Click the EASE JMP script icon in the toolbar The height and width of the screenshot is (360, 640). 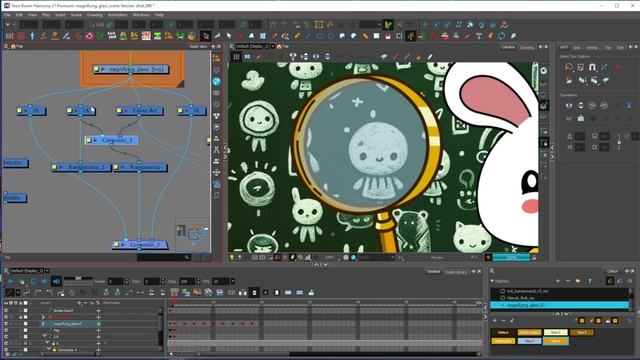(112, 36)
